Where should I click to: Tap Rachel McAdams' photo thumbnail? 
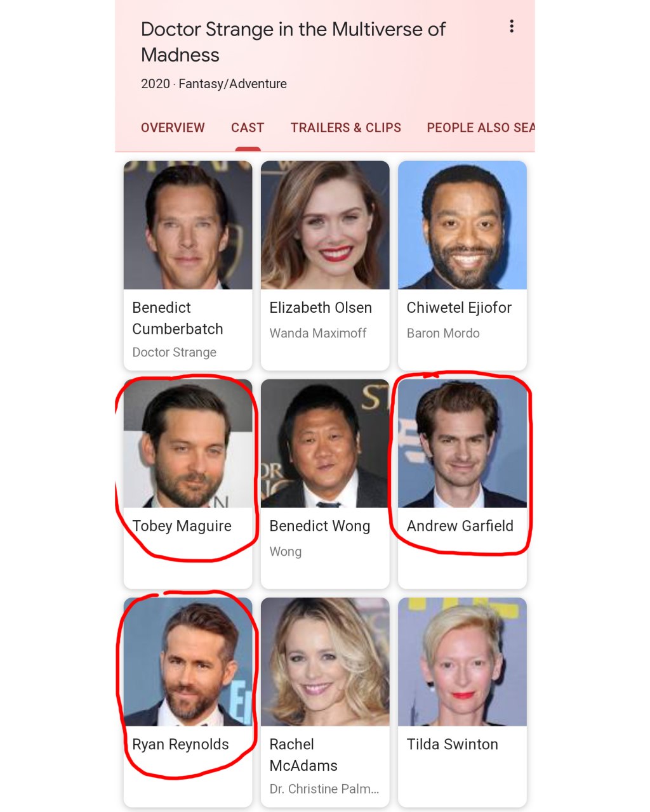coord(325,662)
